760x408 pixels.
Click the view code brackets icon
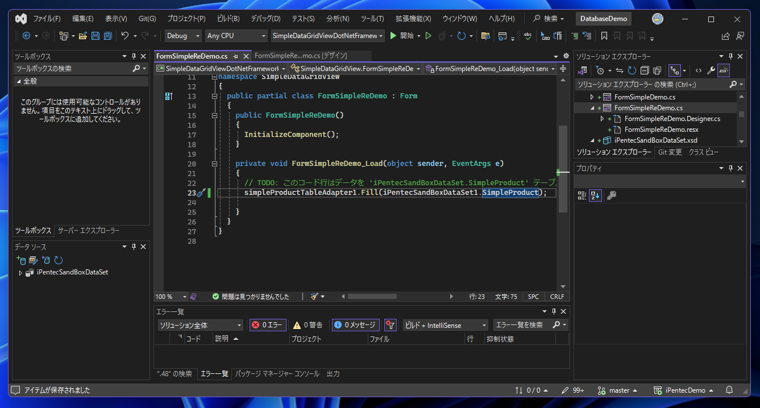[x=698, y=71]
